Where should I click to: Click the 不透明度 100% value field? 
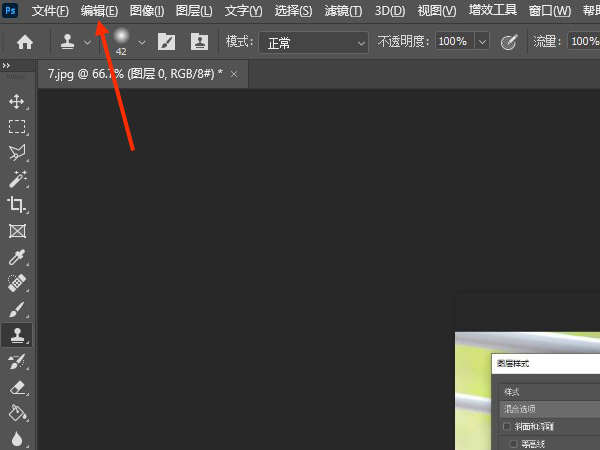(452, 42)
